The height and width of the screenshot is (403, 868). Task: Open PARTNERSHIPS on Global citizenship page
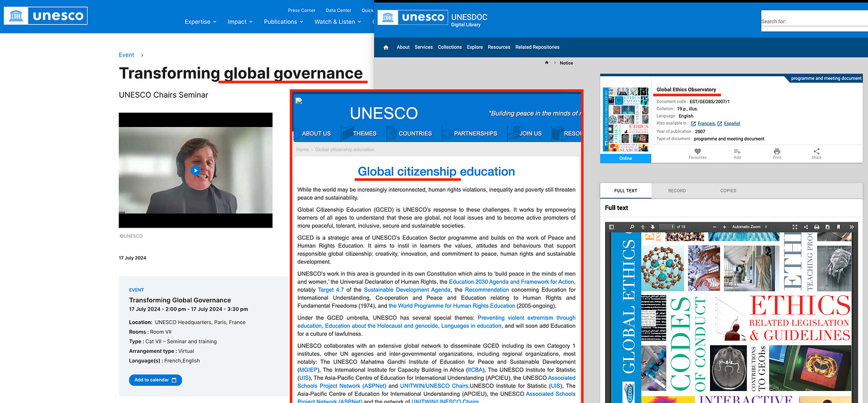click(x=475, y=134)
